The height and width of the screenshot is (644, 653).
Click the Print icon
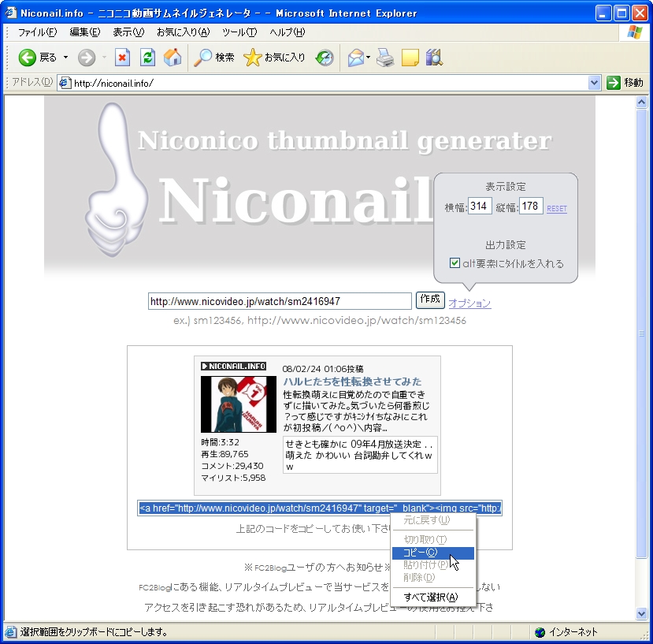point(385,58)
